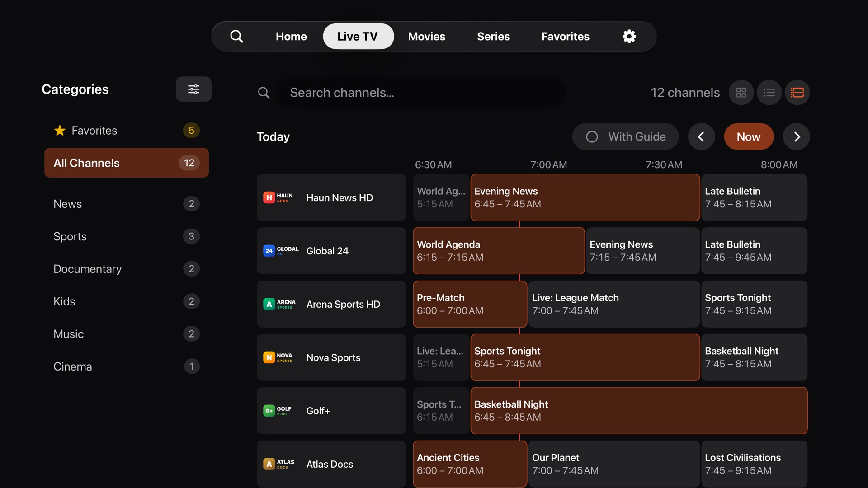
Task: Open search from top navigation bar
Action: tap(236, 36)
